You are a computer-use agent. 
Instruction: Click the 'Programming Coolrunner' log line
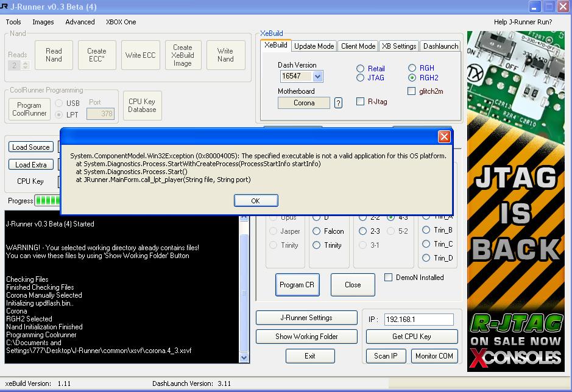pos(41,335)
